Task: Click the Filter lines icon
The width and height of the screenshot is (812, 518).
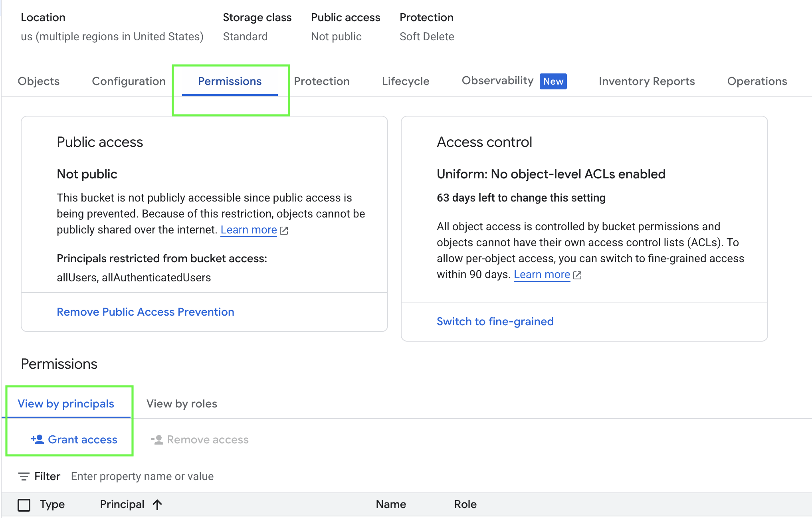Action: [24, 476]
